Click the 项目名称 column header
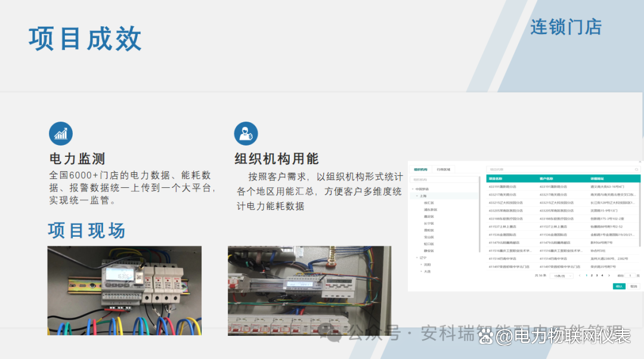 (496, 179)
